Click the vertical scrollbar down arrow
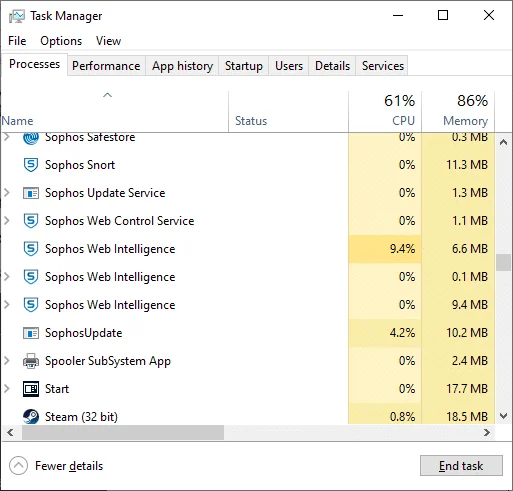Viewport: 513px width, 491px height. point(503,416)
